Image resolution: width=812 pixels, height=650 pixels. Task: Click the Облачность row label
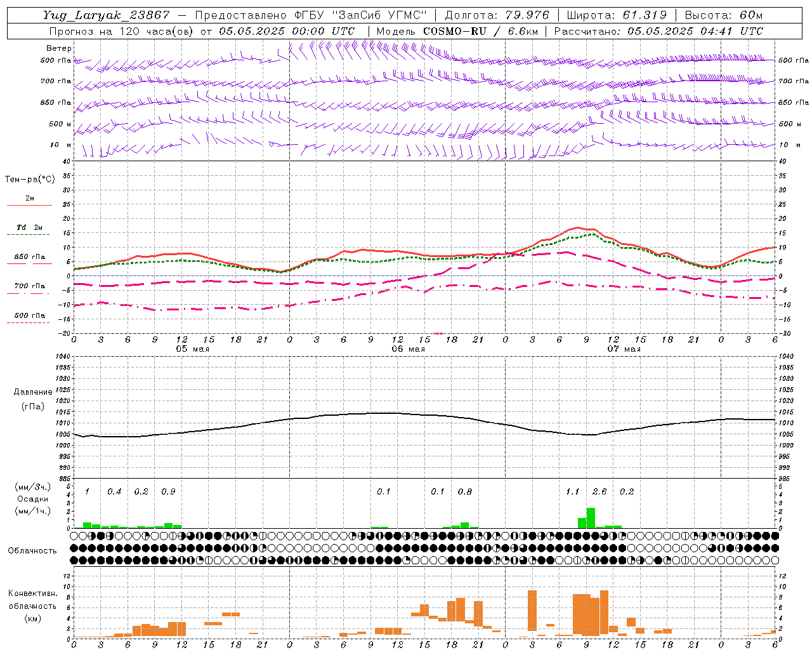click(32, 550)
